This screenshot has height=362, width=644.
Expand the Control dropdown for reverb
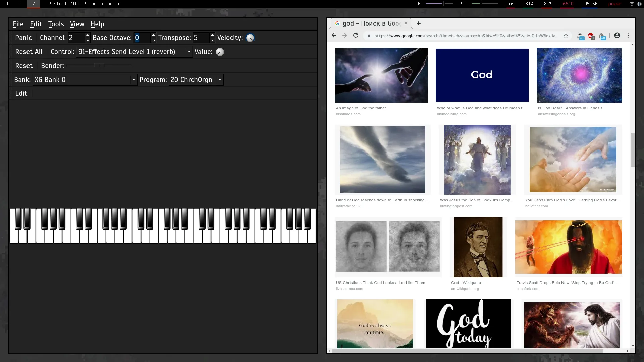tap(189, 52)
